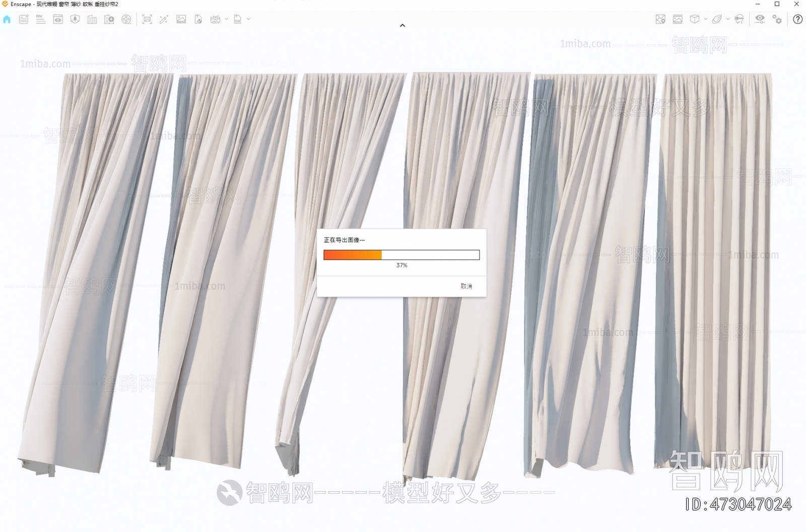The height and width of the screenshot is (532, 806).
Task: Launch the AI enhancer magic wand tool
Action: 163,20
